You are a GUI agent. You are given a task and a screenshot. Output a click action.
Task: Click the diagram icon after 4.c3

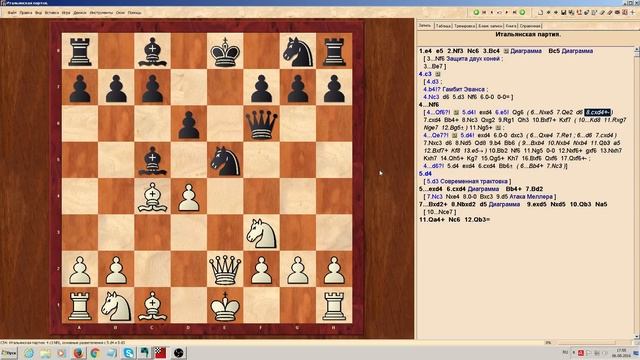pyautogui.click(x=437, y=74)
